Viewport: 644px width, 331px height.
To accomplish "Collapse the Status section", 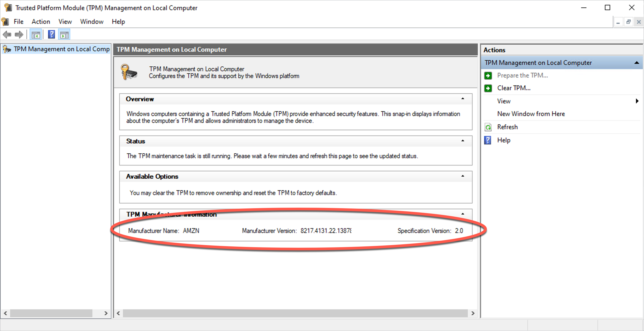I will [x=463, y=141].
